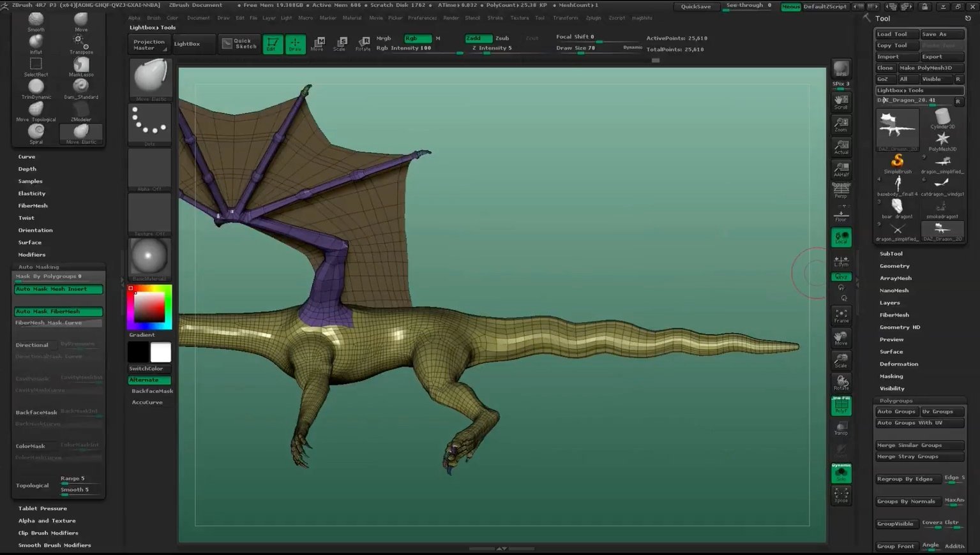
Task: Open the Move Elastic current brush thumbnail
Action: (x=150, y=79)
